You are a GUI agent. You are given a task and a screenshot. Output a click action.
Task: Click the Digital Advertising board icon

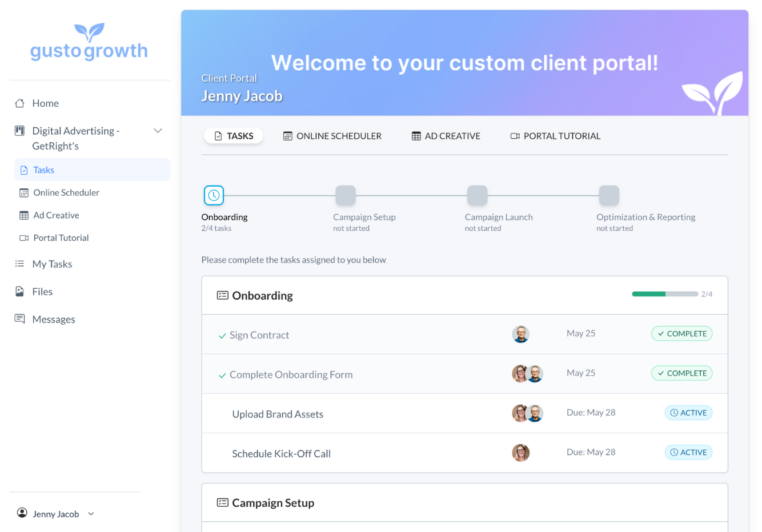click(x=20, y=131)
